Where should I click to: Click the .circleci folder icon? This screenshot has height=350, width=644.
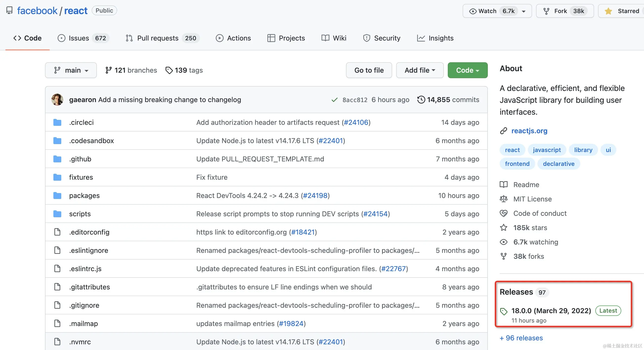(x=57, y=122)
